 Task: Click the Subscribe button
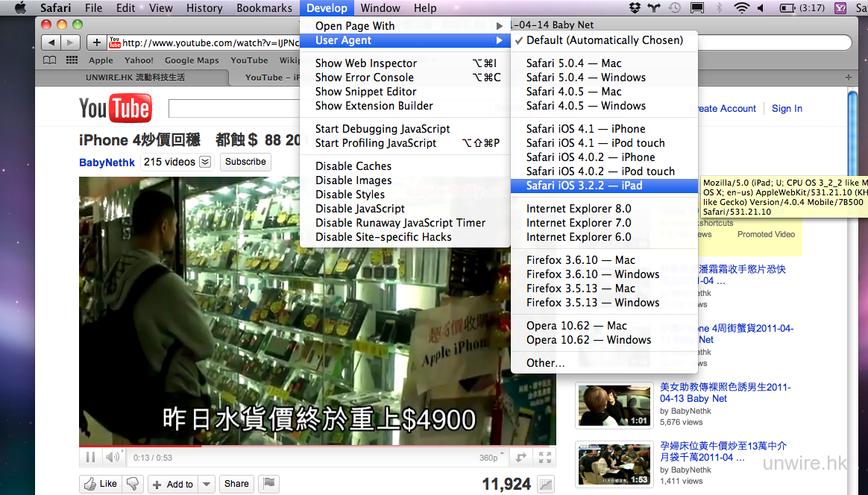245,162
